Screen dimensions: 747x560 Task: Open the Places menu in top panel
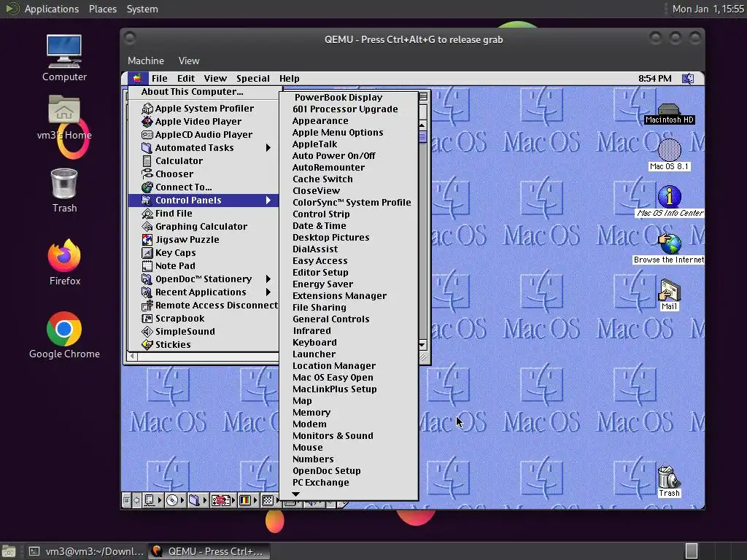103,9
